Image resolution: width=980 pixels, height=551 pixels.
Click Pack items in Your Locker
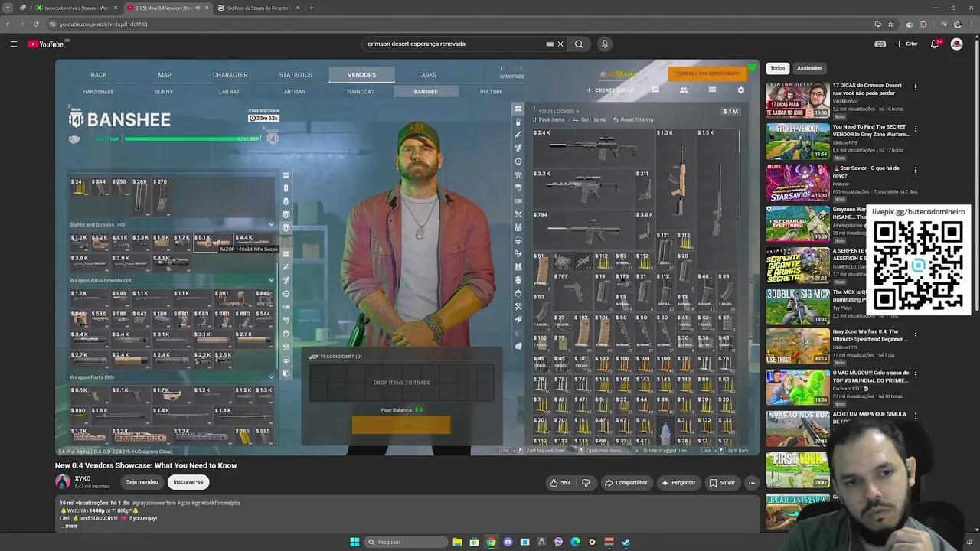(x=548, y=119)
